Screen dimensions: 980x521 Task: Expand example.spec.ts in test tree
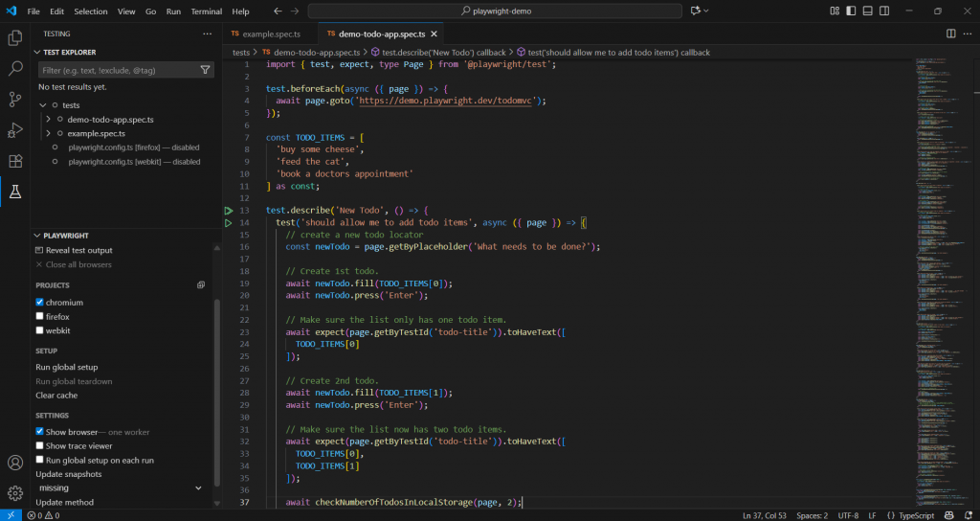point(48,133)
